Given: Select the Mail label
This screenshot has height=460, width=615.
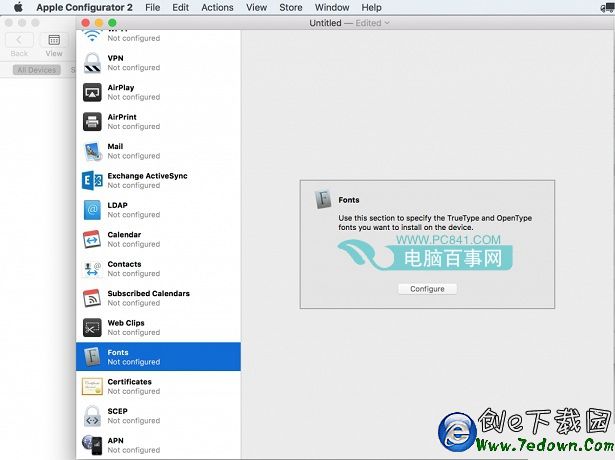Looking at the screenshot, I should [115, 146].
